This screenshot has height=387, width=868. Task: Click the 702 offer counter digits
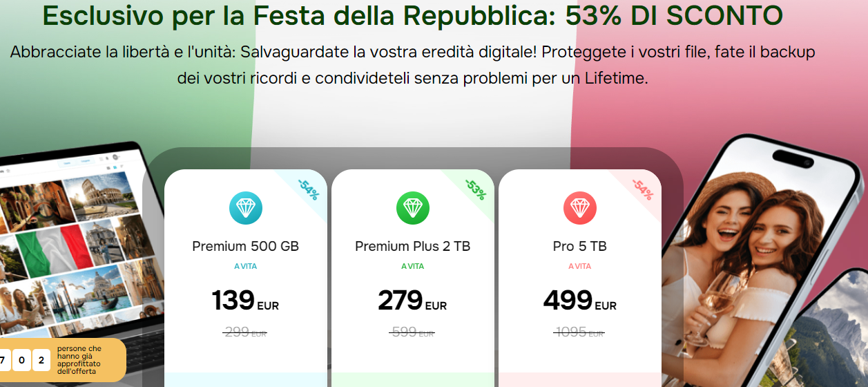tap(23, 360)
